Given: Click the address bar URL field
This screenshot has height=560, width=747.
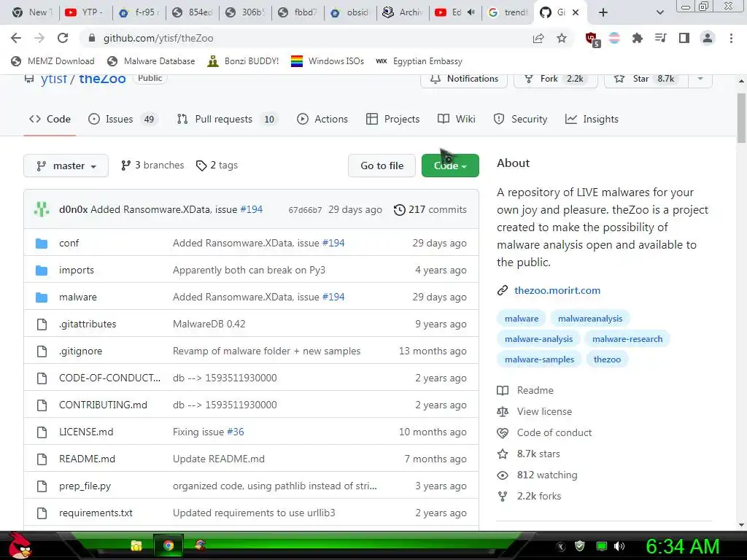Looking at the screenshot, I should click(x=305, y=38).
